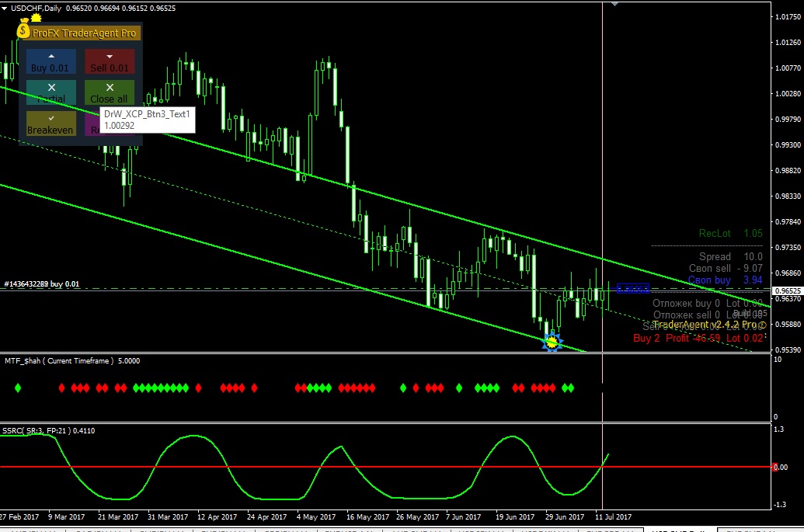Click the 0.96525 current price tag
Viewport: 804px width, 532px height.
pyautogui.click(x=787, y=290)
